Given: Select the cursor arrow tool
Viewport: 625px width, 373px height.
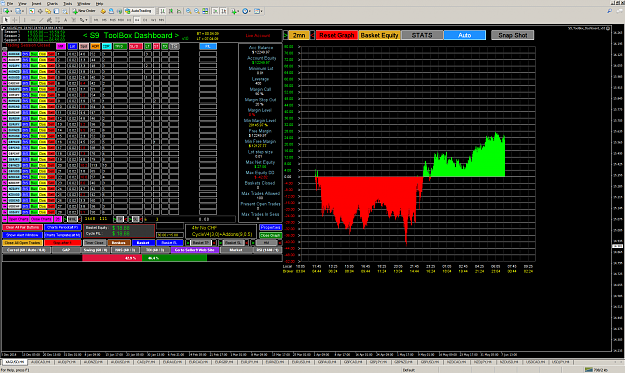Looking at the screenshot, I should pyautogui.click(x=6, y=20).
